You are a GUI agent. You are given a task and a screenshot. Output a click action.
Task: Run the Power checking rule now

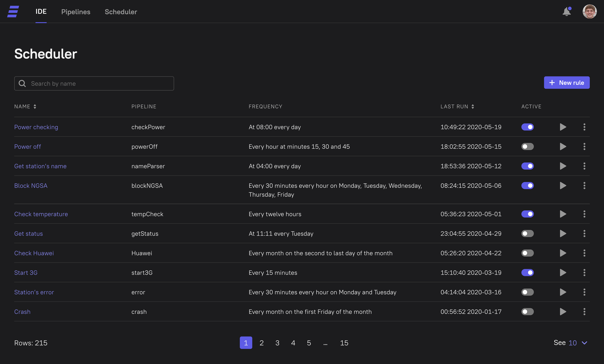[563, 127]
